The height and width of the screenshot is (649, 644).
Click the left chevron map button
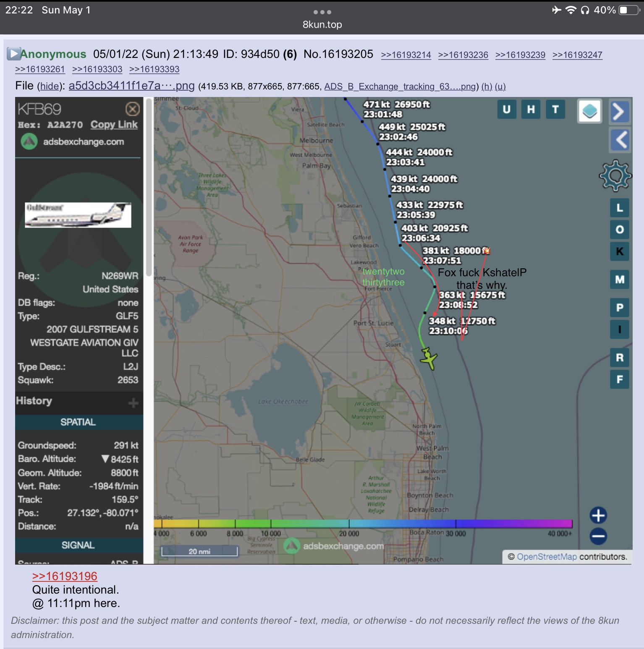(619, 140)
